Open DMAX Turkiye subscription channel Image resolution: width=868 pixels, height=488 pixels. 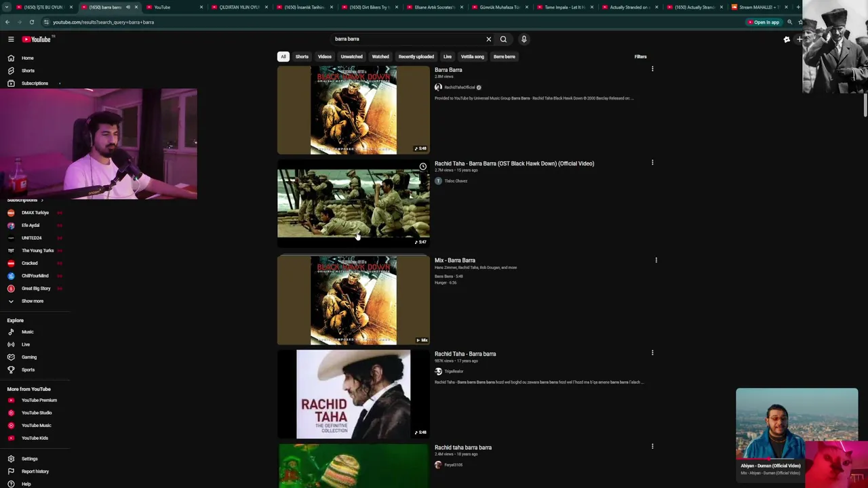tap(34, 213)
